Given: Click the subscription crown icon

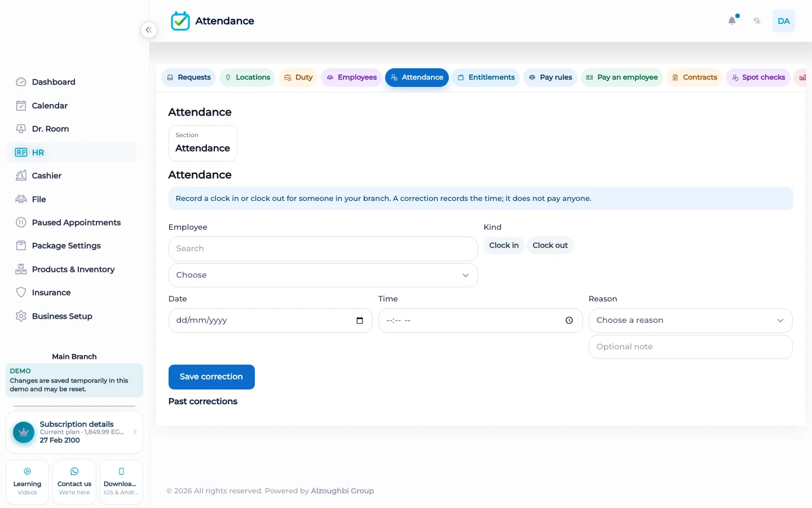Looking at the screenshot, I should click(x=24, y=432).
